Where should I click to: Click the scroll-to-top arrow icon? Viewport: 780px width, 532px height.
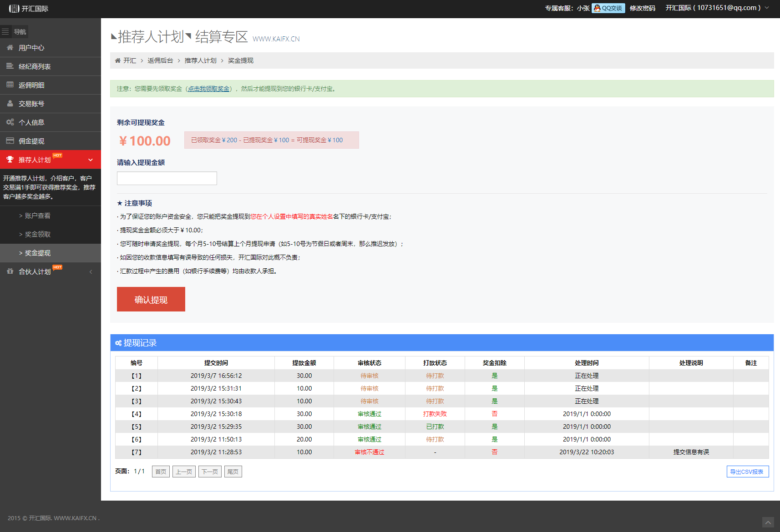pyautogui.click(x=768, y=522)
